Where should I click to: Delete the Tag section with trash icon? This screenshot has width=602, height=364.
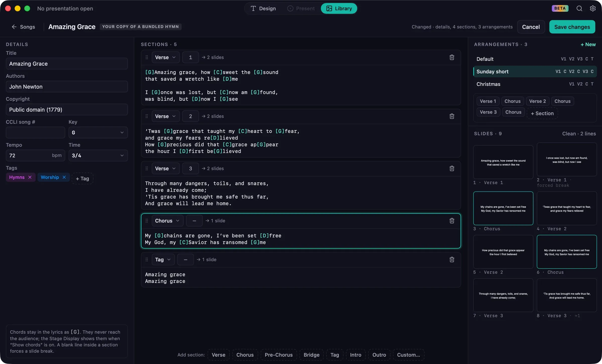(452, 260)
